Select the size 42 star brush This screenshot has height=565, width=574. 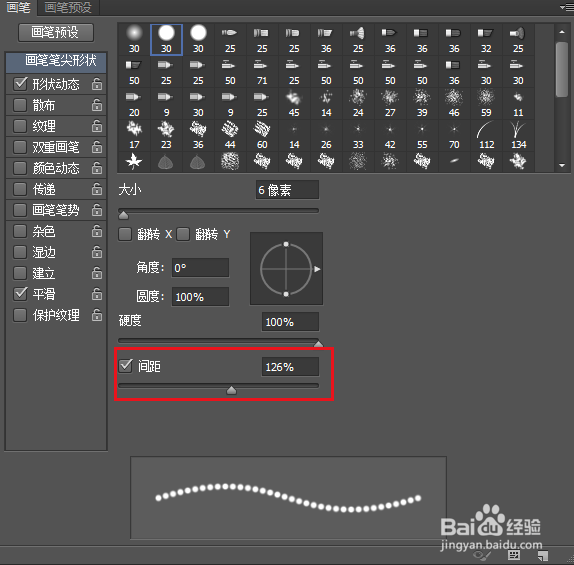[x=390, y=136]
